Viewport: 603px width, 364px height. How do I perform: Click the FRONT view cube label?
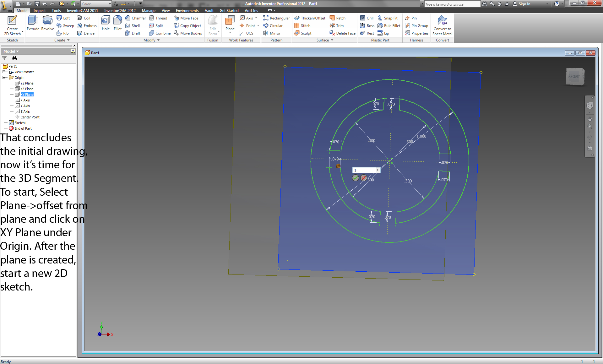574,77
